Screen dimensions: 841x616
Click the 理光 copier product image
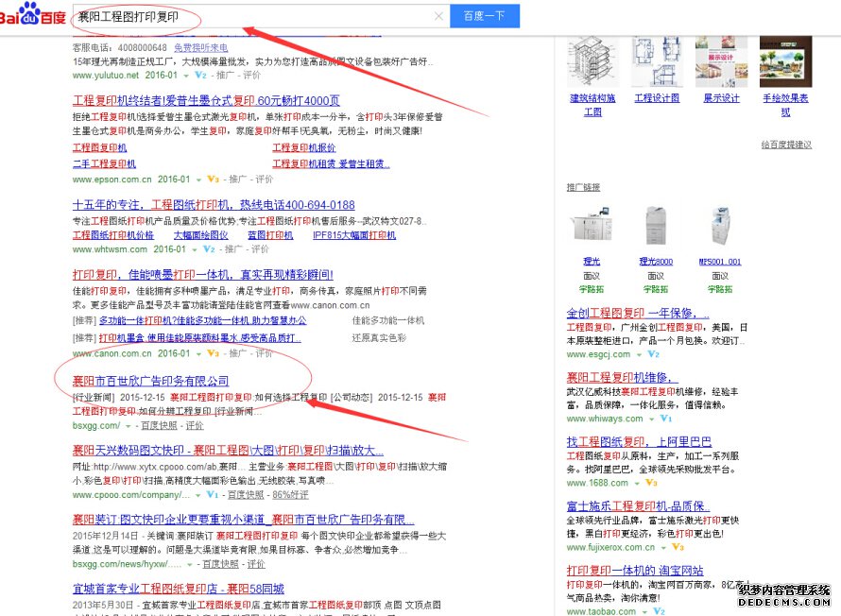(x=591, y=226)
